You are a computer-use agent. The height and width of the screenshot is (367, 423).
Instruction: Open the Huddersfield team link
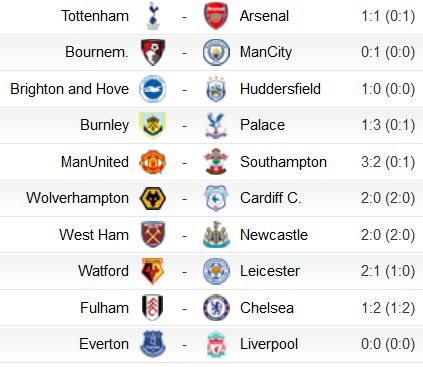(x=280, y=89)
